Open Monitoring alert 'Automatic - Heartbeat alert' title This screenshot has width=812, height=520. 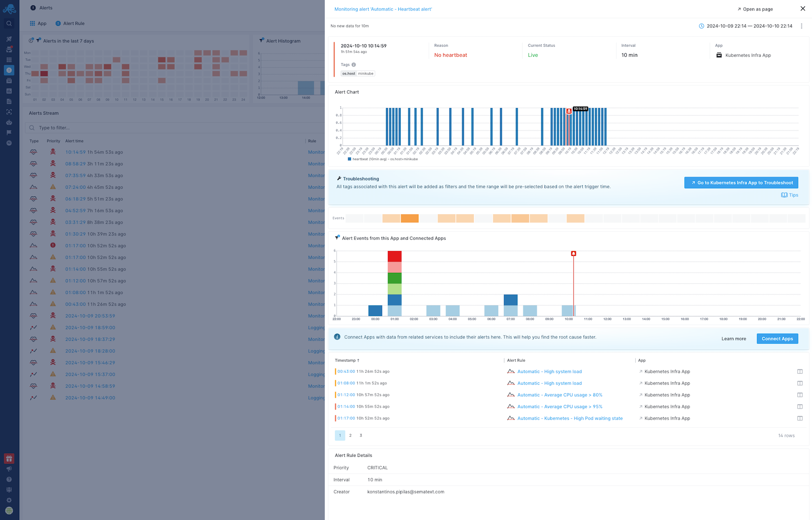pos(383,9)
